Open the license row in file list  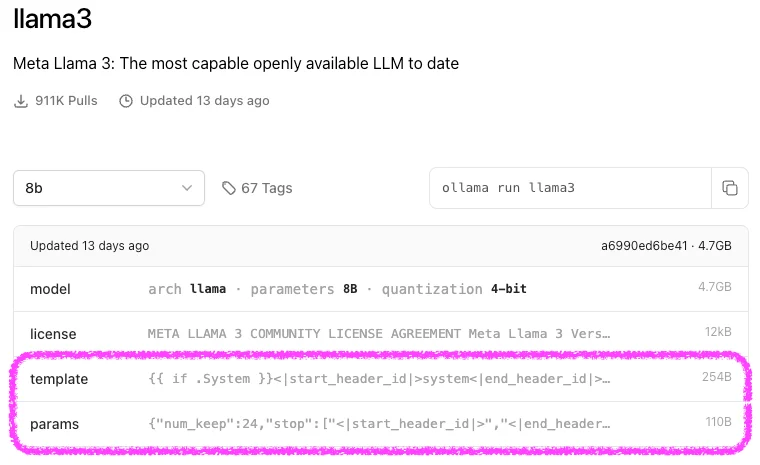[x=53, y=334]
